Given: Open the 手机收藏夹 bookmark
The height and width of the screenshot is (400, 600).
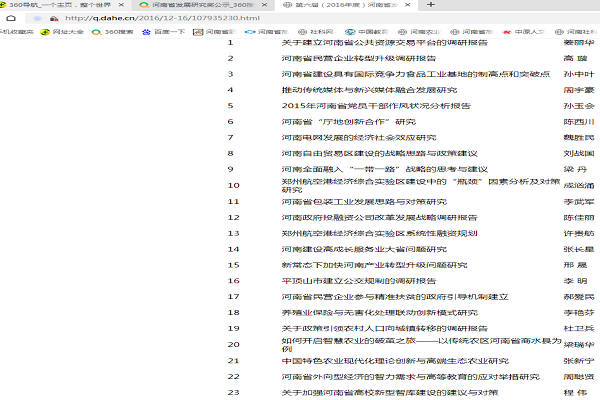Looking at the screenshot, I should [16, 32].
